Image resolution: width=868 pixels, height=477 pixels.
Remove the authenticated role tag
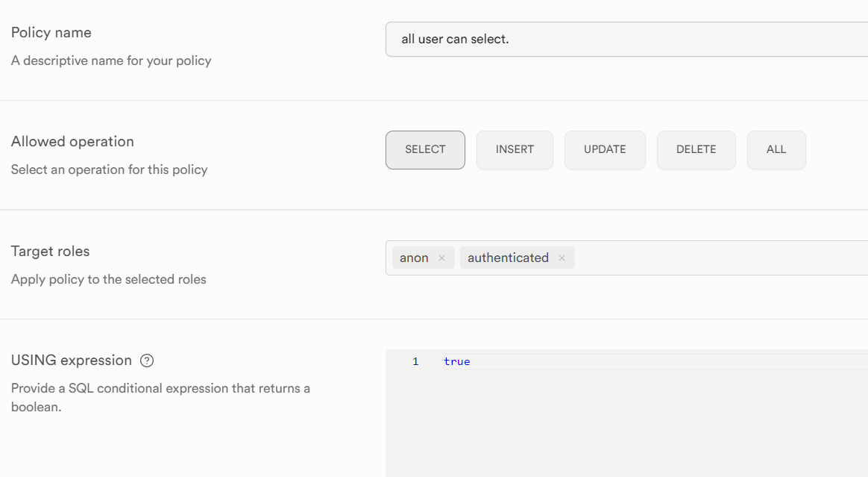(x=562, y=258)
